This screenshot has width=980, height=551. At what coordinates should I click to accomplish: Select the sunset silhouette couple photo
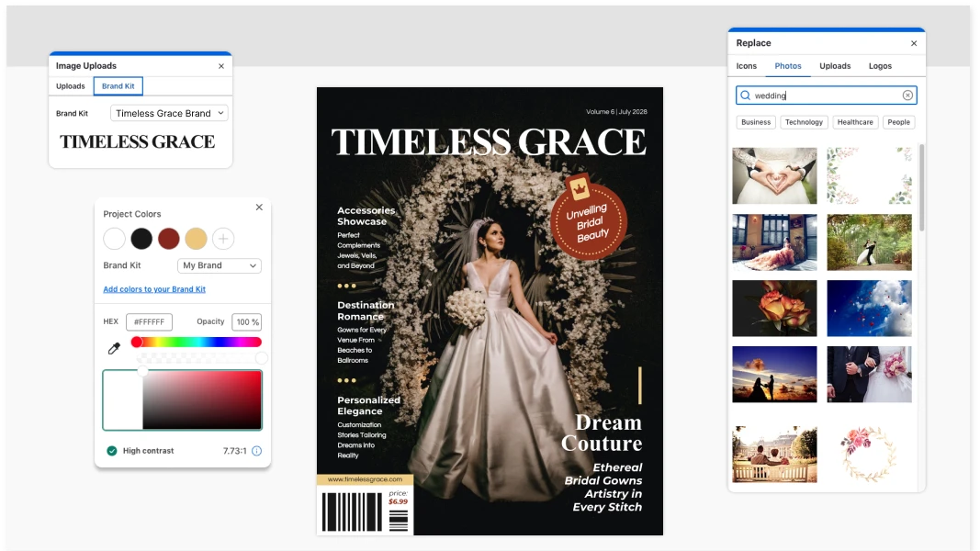pos(774,375)
